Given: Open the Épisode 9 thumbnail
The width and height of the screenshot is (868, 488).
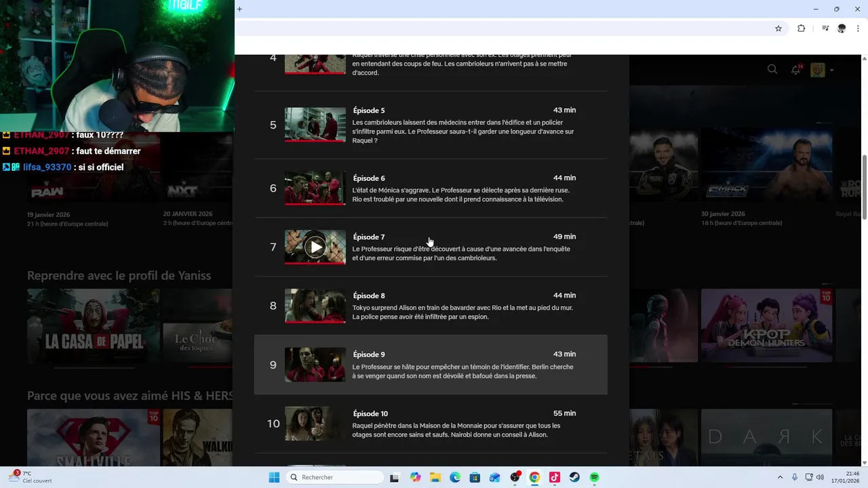Looking at the screenshot, I should coord(315,365).
